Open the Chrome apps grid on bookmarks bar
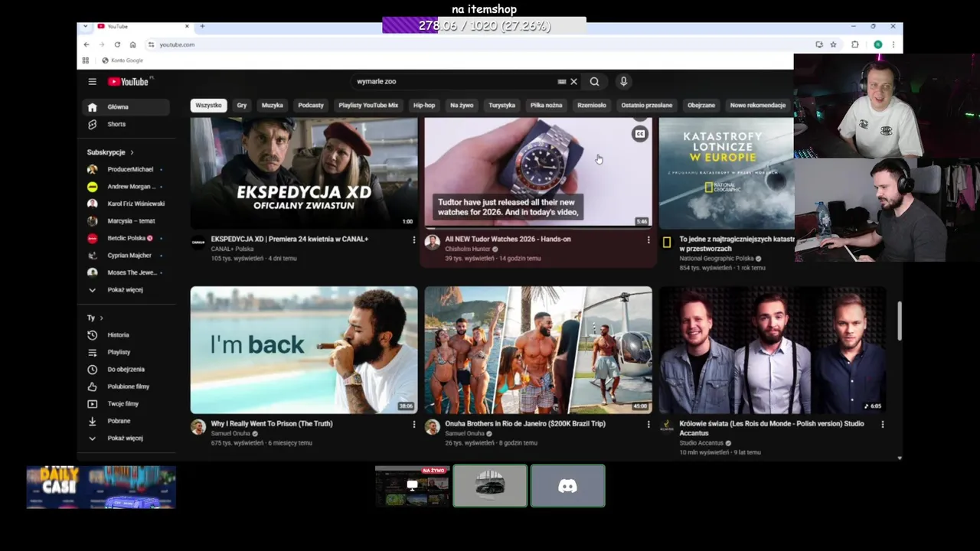980x551 pixels. coord(86,60)
